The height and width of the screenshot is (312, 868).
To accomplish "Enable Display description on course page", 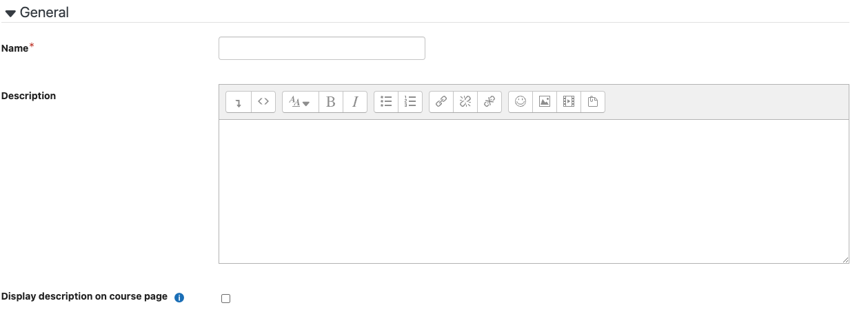I will (225, 298).
